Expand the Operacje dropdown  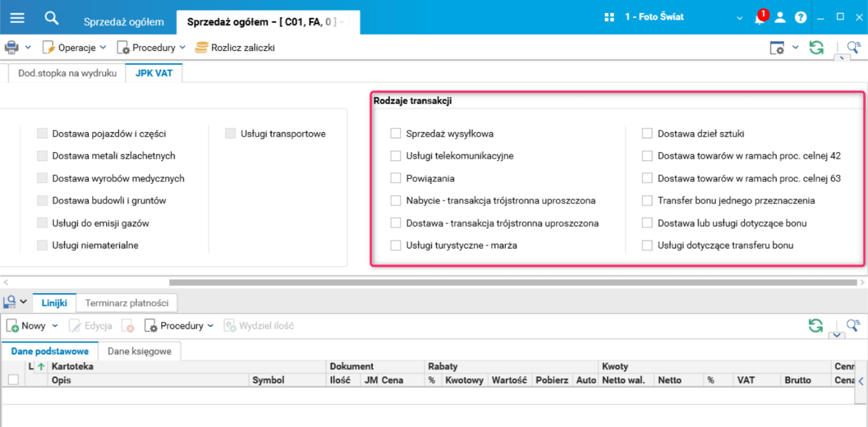click(x=103, y=48)
